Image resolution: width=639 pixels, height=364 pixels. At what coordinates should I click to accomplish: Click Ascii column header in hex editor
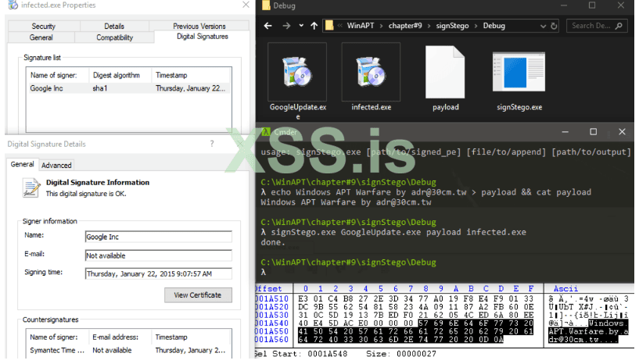point(565,289)
